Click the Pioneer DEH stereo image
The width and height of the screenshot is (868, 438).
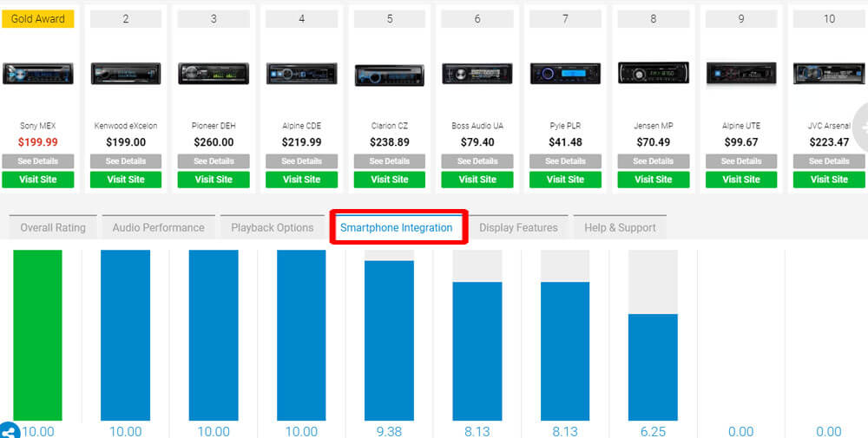pyautogui.click(x=214, y=74)
